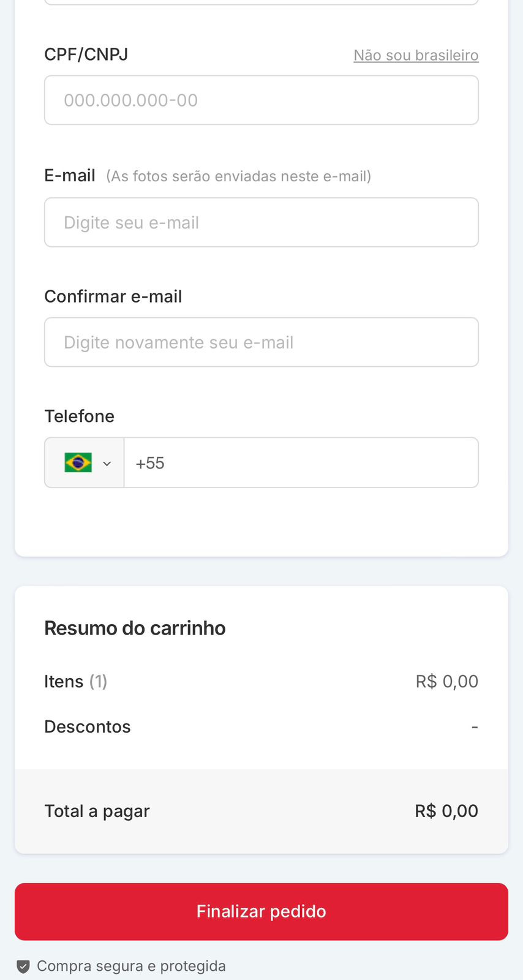Click the CPF/CNPJ label
523x980 pixels.
(x=86, y=55)
